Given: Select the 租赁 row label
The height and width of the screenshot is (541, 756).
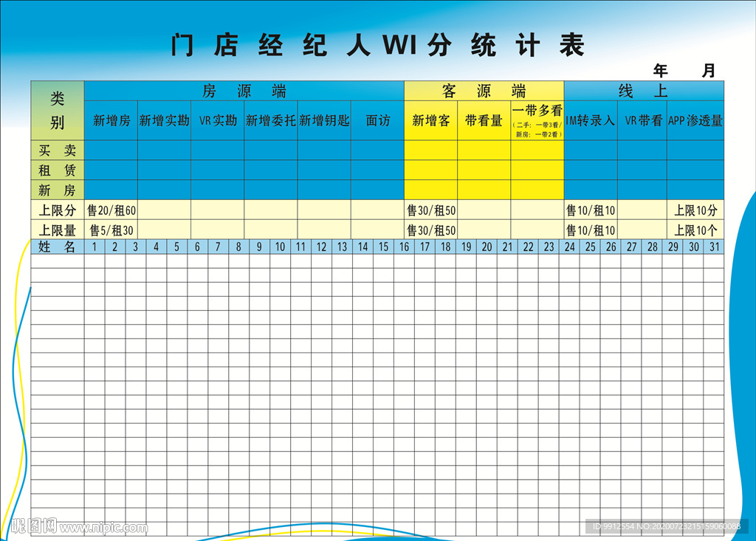Looking at the screenshot, I should [x=58, y=170].
